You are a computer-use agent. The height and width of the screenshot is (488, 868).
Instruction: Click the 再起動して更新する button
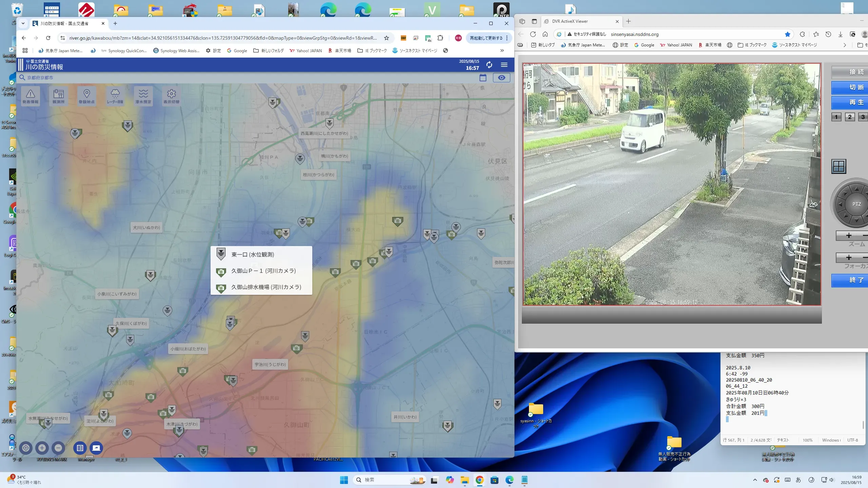[x=486, y=38]
